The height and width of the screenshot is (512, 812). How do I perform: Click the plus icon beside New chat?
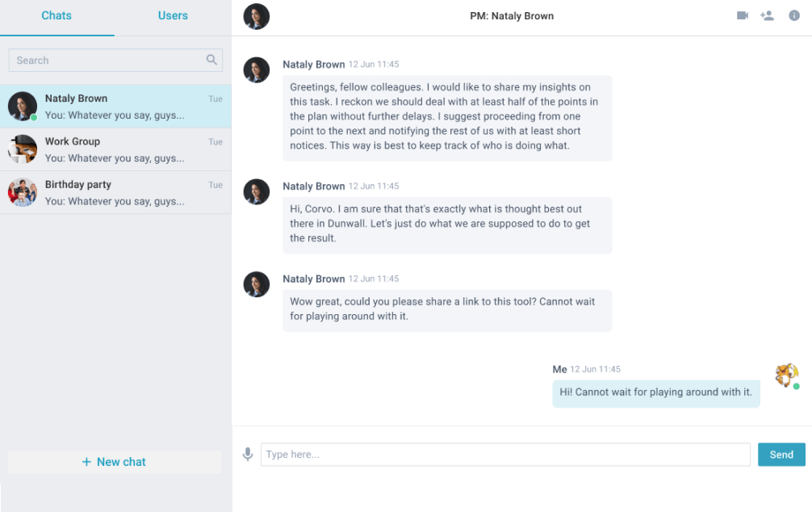click(x=86, y=462)
